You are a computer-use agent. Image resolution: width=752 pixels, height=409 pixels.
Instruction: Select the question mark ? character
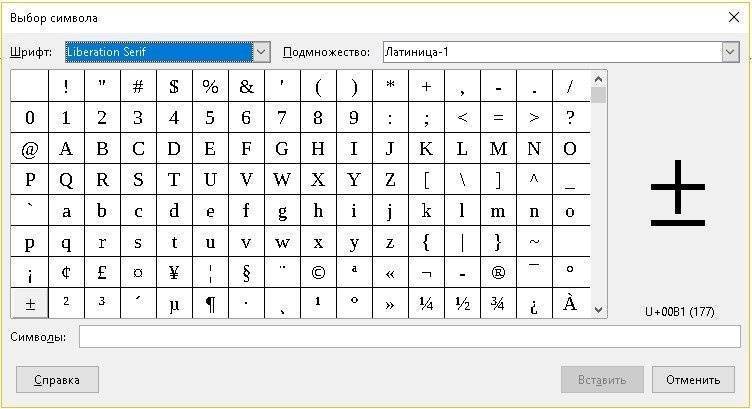coord(571,117)
